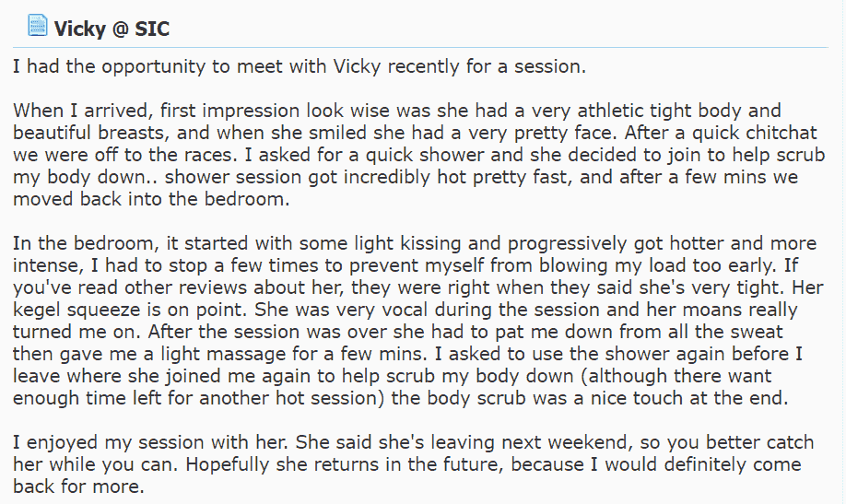846x504 pixels.
Task: Click the "@" symbol in the post heading
Action: 120,29
